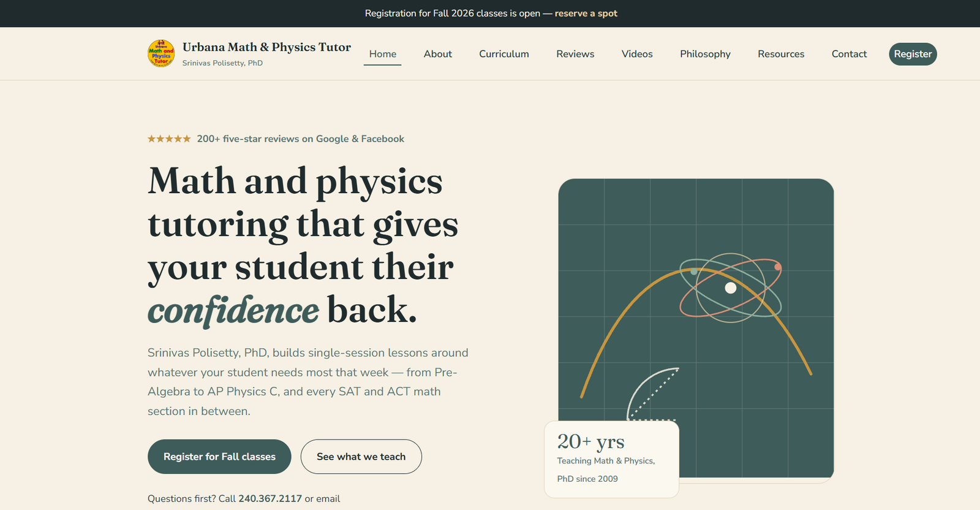Click Register for Fall classes button
The height and width of the screenshot is (510, 980).
click(x=219, y=457)
